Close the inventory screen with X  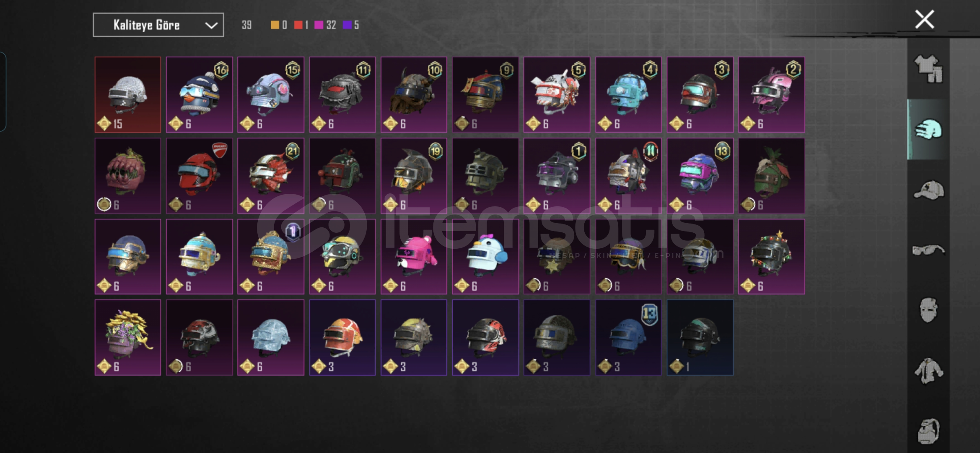[924, 19]
